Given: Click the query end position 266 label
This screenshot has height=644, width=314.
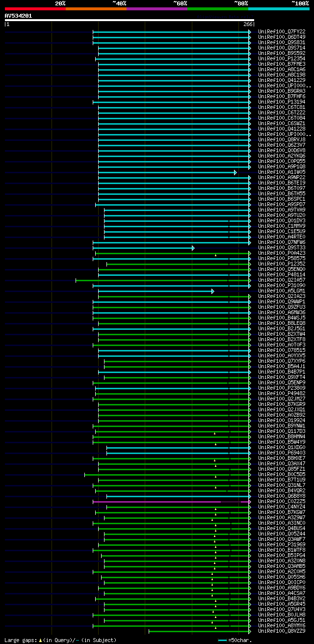Looking at the screenshot, I should [x=247, y=25].
